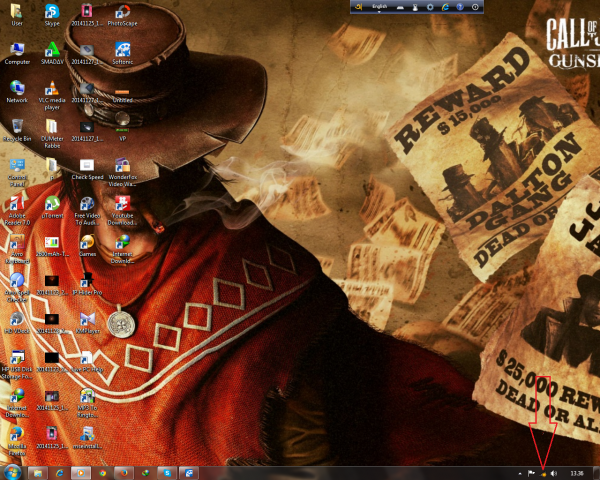Screen dimensions: 600x480
Task: Open Avro settings gear icon
Action: pyautogui.click(x=430, y=7)
